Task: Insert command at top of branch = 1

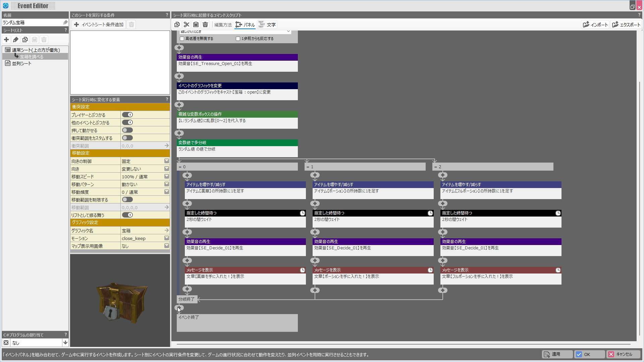Action: (315, 175)
